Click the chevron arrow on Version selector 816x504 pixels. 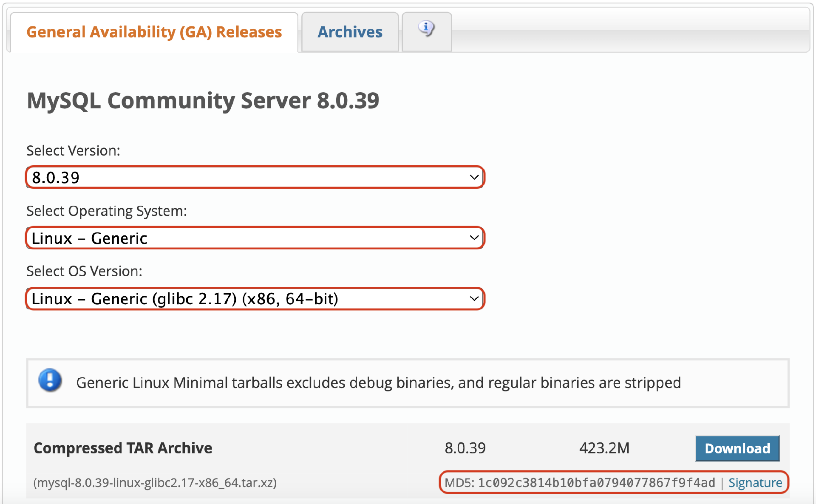(474, 177)
